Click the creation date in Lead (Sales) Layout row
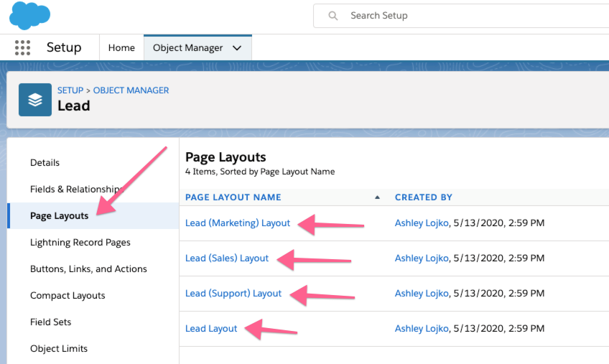The height and width of the screenshot is (364, 609). pyautogui.click(x=499, y=258)
